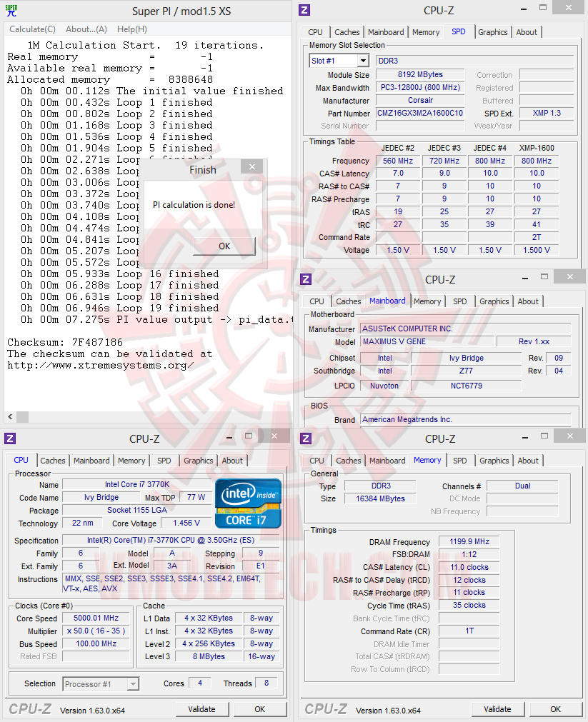
Task: Click the Command Rate value 1T
Action: pos(469,631)
